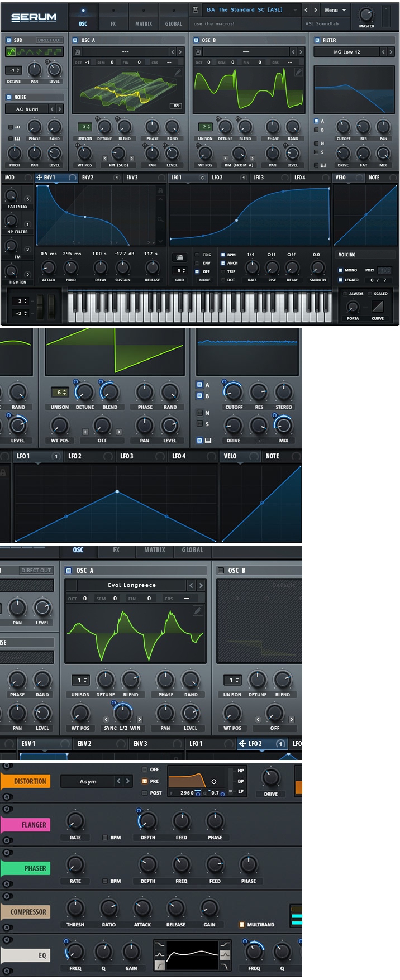Select the LFO 1 tab with the 6 badge

(x=188, y=178)
